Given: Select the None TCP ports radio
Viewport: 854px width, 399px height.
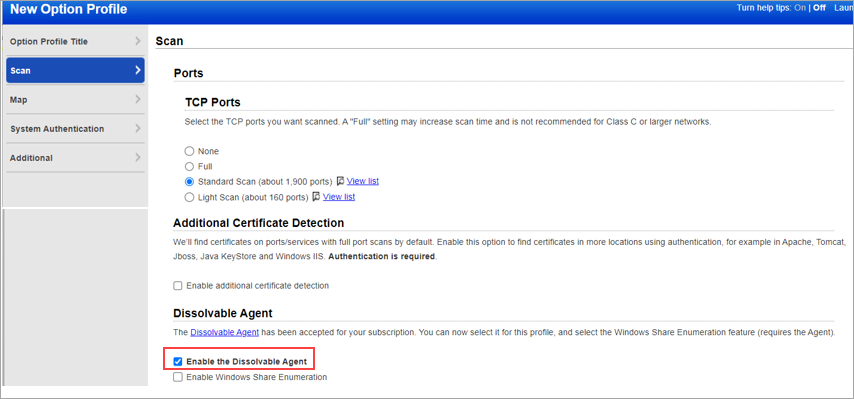Looking at the screenshot, I should pos(190,151).
